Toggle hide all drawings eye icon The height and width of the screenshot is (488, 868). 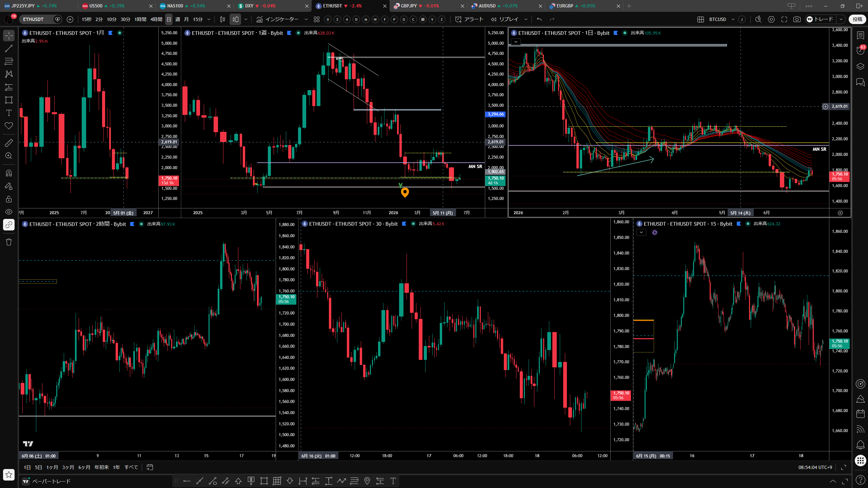(x=9, y=212)
